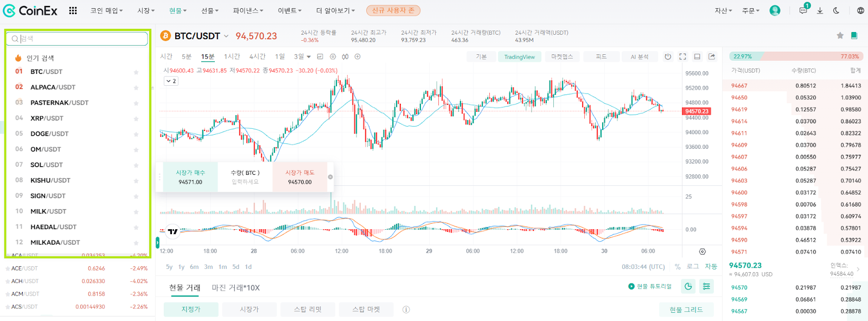Favorite PASTERNAK/USDT with its star

pyautogui.click(x=136, y=103)
